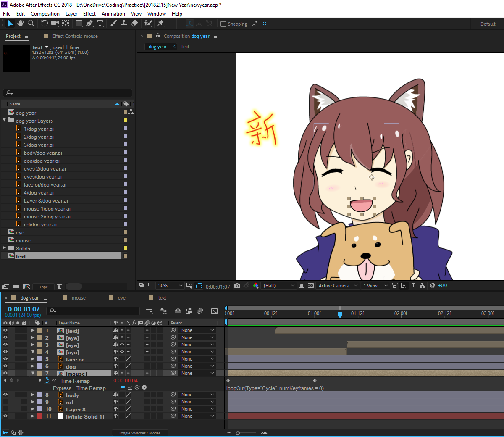
Task: Click the timeline layer search field
Action: point(93,311)
